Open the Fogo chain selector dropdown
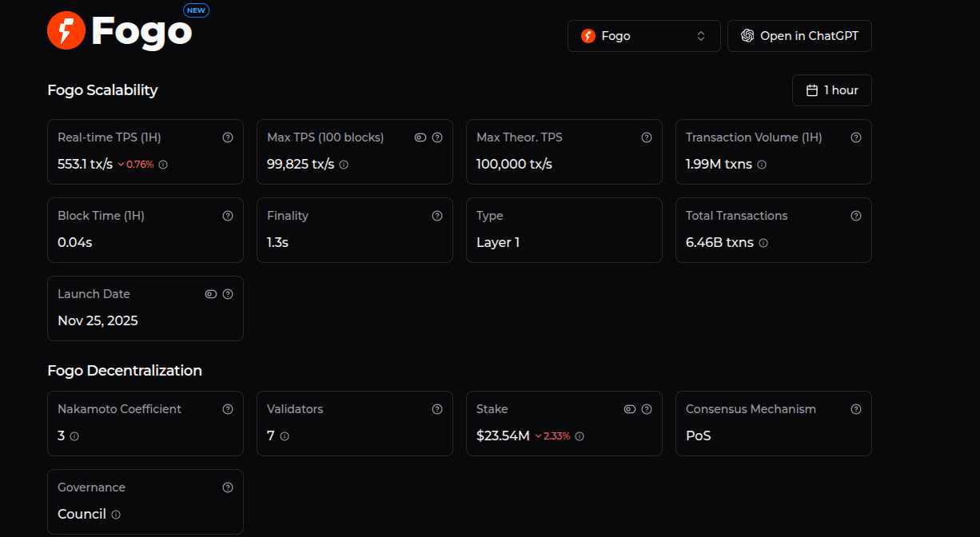Screen dimensions: 980x537 pos(643,36)
